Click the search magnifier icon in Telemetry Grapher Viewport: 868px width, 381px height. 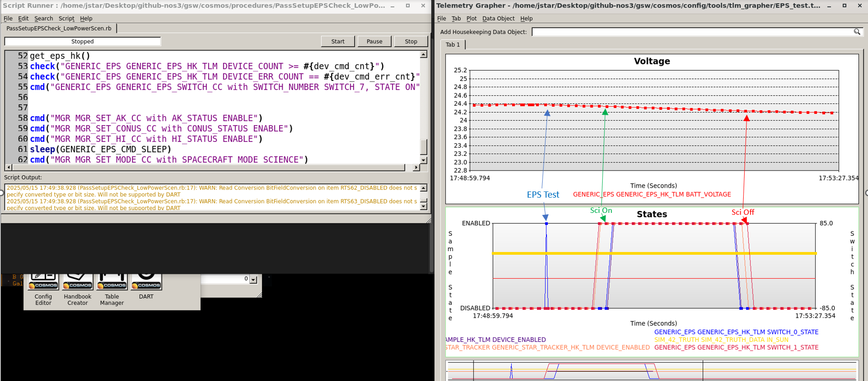point(857,32)
